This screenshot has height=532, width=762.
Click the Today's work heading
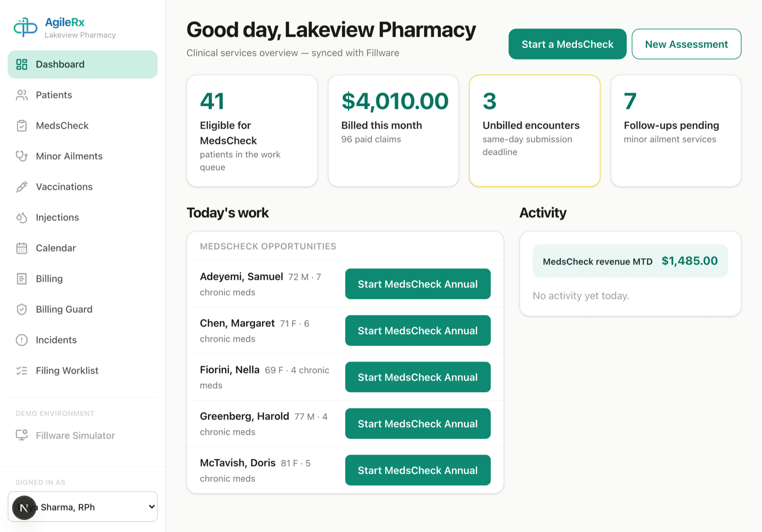point(227,213)
